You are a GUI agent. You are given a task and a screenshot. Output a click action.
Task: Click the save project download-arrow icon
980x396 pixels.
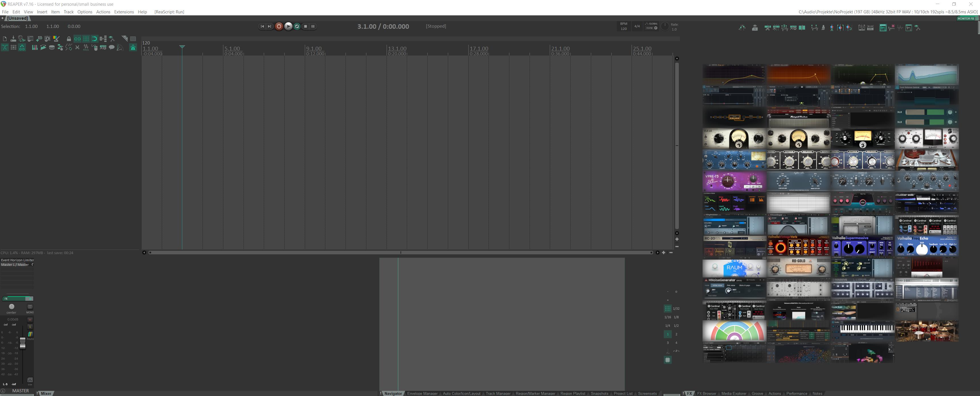tap(13, 39)
